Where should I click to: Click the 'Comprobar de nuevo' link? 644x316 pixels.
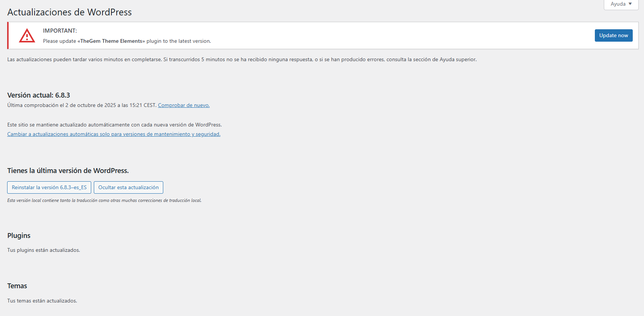click(184, 105)
